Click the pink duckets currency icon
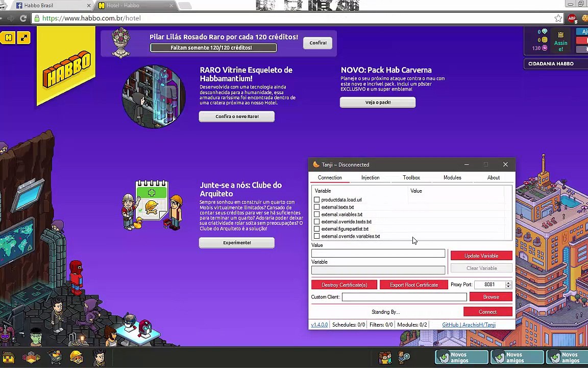This screenshot has width=588, height=368. click(x=545, y=48)
